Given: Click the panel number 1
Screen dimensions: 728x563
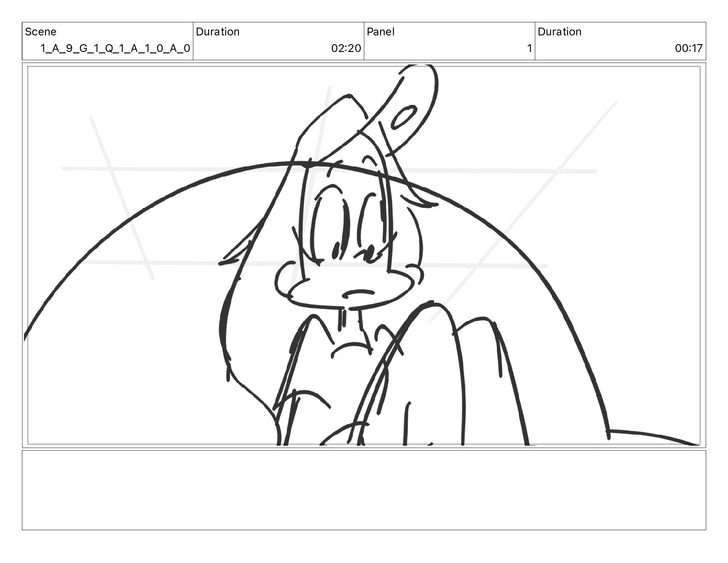Looking at the screenshot, I should click(x=529, y=48).
